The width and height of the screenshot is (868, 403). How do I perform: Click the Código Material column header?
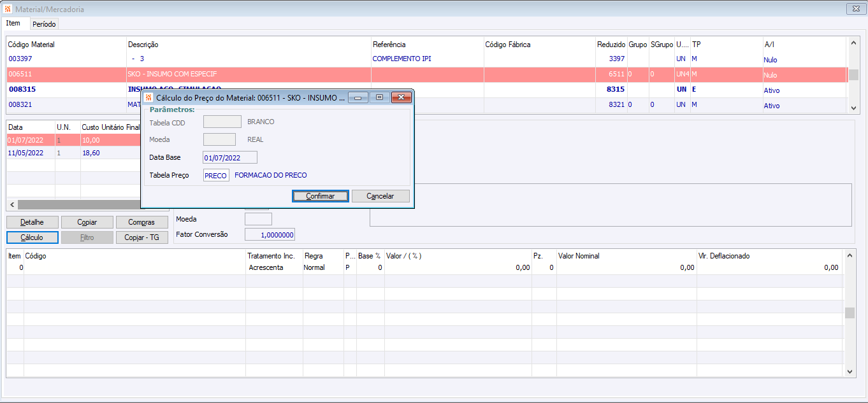pos(32,45)
